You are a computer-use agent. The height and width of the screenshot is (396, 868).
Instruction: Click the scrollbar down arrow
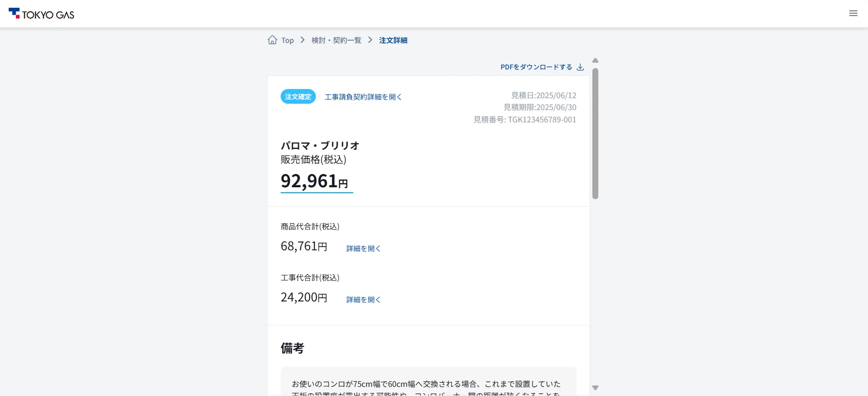pos(595,388)
